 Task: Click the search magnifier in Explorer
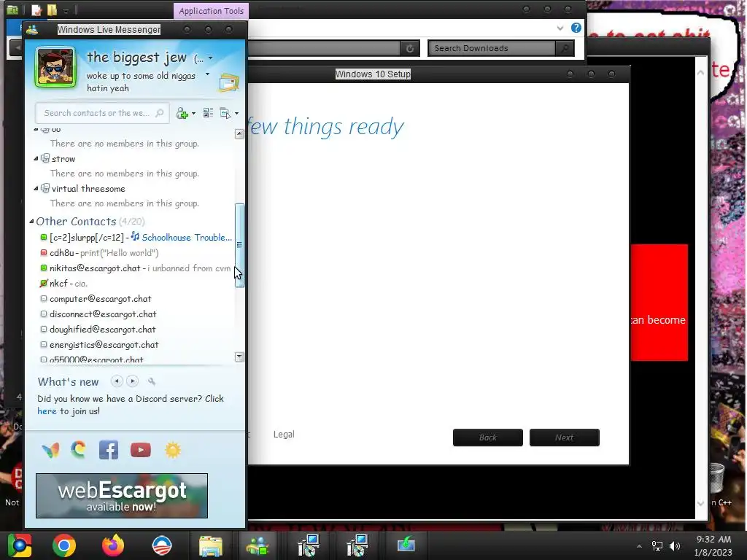pyautogui.click(x=565, y=48)
